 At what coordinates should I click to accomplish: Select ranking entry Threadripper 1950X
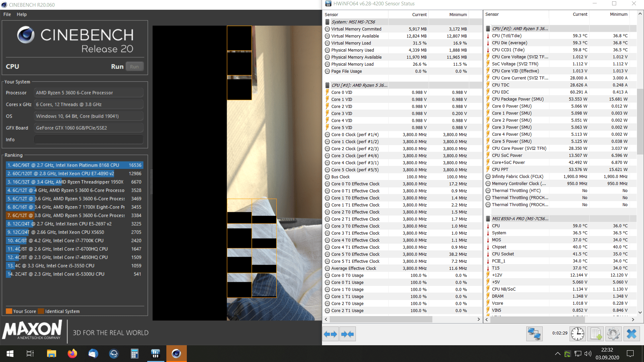click(74, 182)
